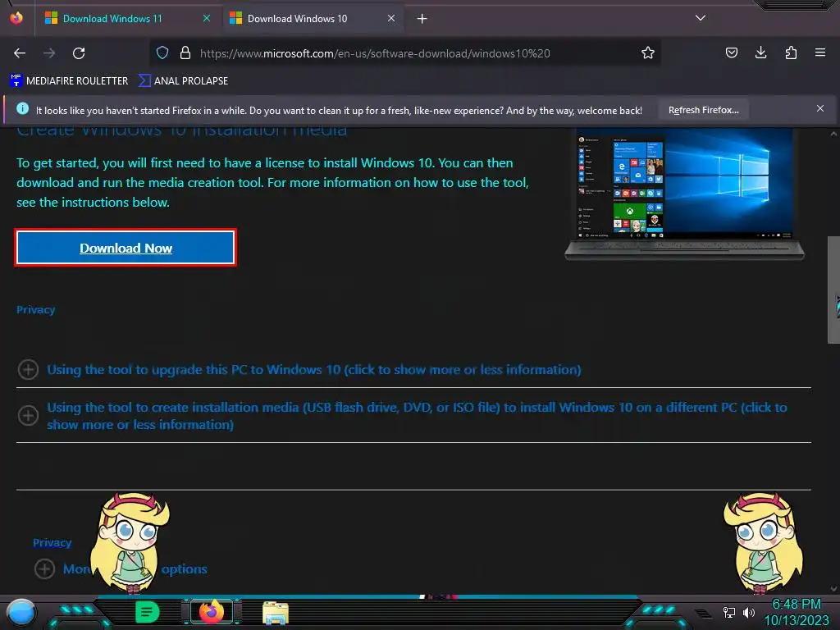The height and width of the screenshot is (630, 840).
Task: Expand create installation media plus icon
Action: [x=28, y=415]
